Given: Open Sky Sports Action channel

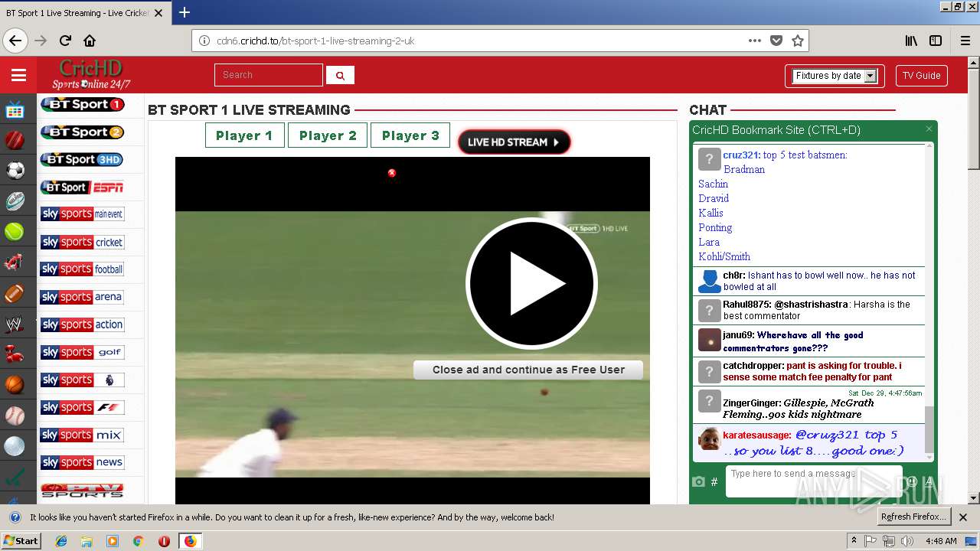Looking at the screenshot, I should 82,324.
